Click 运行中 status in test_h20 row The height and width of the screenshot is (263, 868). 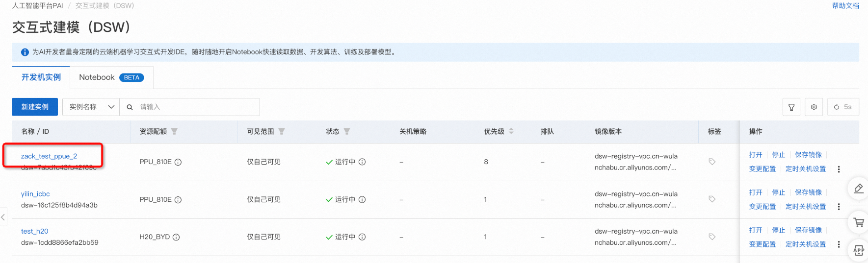[x=345, y=237]
